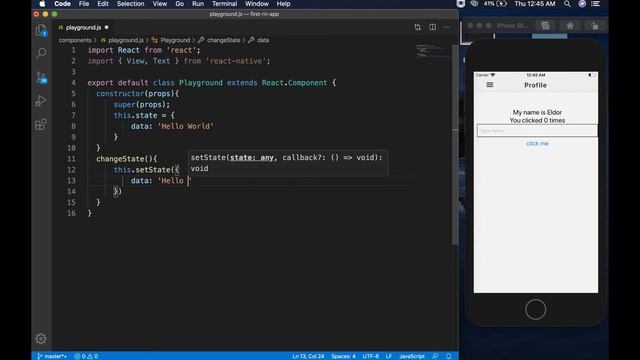Image resolution: width=640 pixels, height=360 pixels.
Task: Tap the click me link in simulator
Action: [537, 143]
